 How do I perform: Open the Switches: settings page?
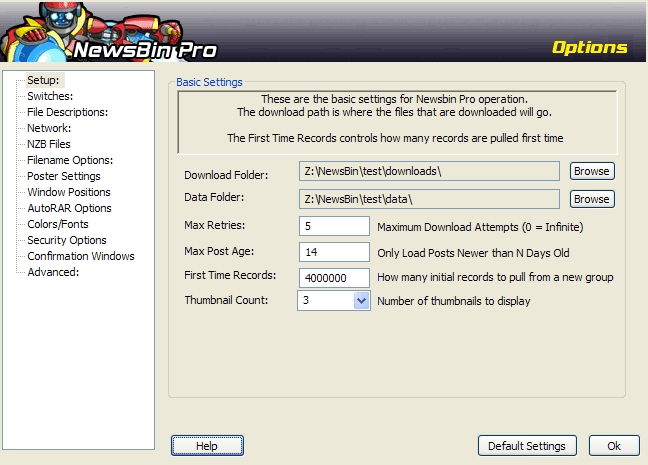[x=50, y=96]
